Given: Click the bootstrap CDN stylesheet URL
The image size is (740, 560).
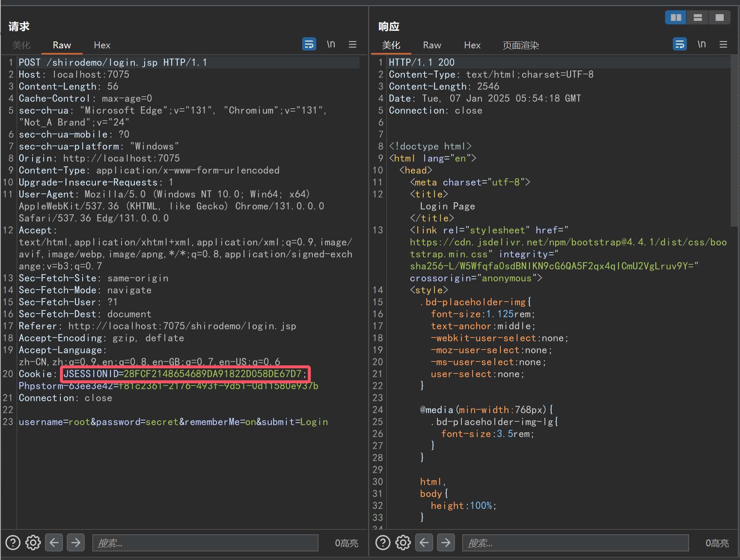Looking at the screenshot, I should (568, 248).
